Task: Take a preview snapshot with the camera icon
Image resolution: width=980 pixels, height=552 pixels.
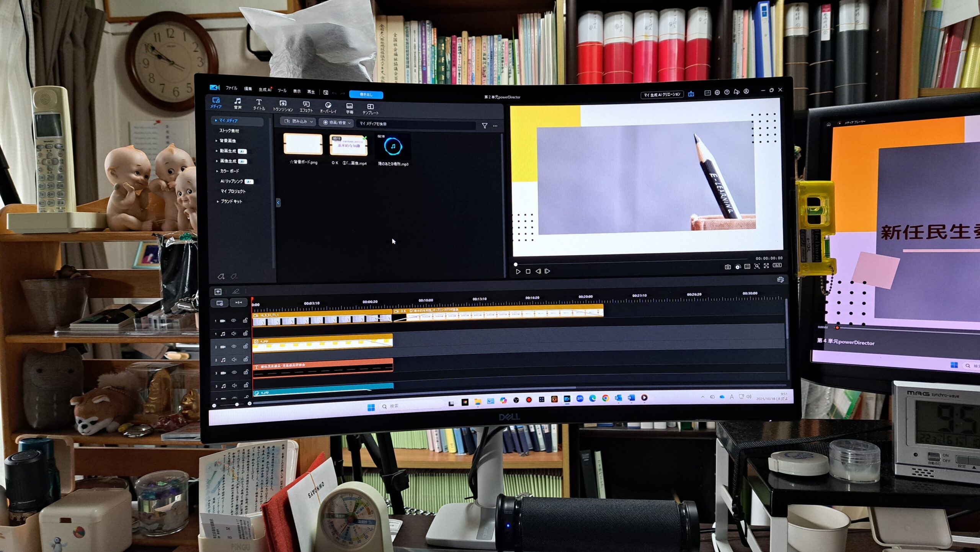Action: pos(727,267)
